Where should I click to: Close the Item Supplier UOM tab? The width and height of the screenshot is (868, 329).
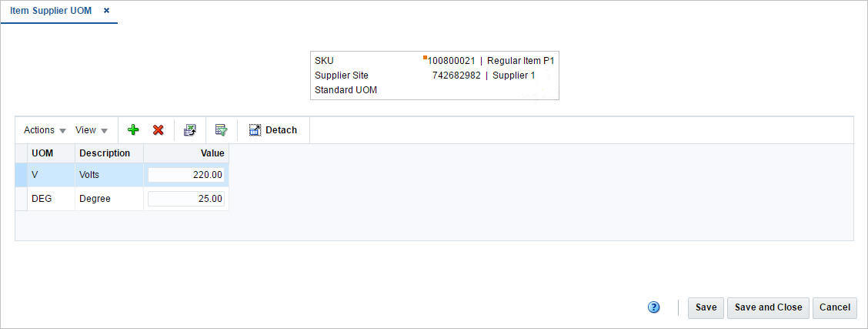106,11
